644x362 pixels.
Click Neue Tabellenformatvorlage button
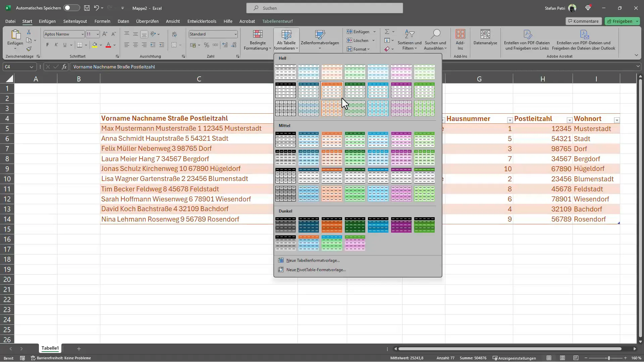coord(312,260)
